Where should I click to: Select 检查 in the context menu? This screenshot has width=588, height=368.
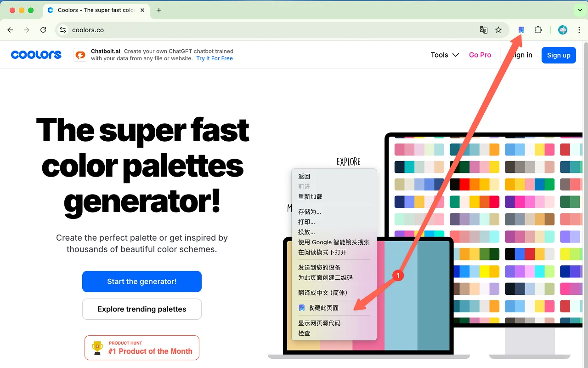pyautogui.click(x=334, y=333)
